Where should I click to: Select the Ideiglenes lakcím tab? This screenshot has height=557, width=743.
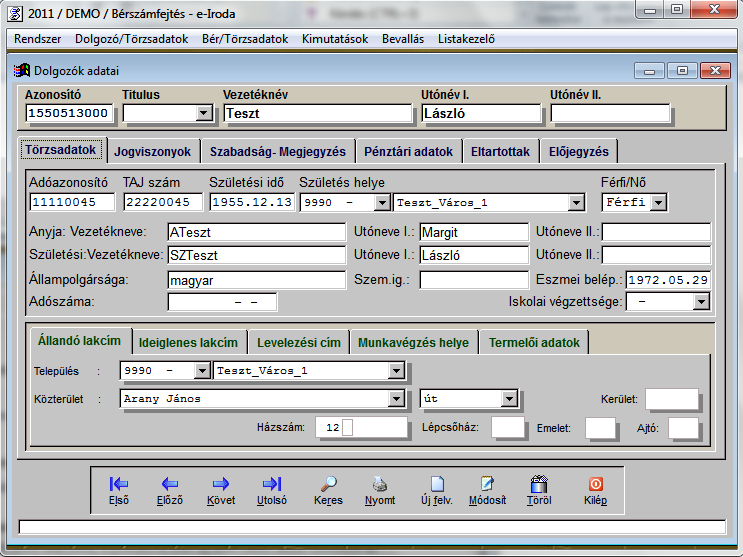pyautogui.click(x=188, y=342)
